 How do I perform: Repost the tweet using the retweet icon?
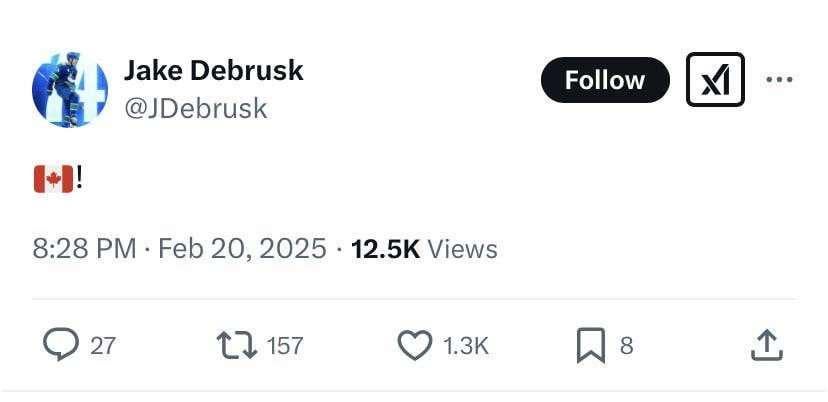[x=236, y=345]
